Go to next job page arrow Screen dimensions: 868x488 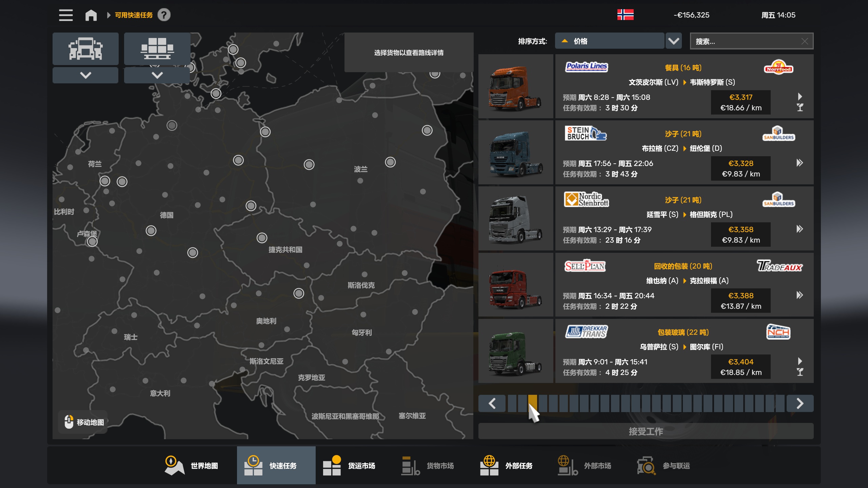tap(800, 403)
